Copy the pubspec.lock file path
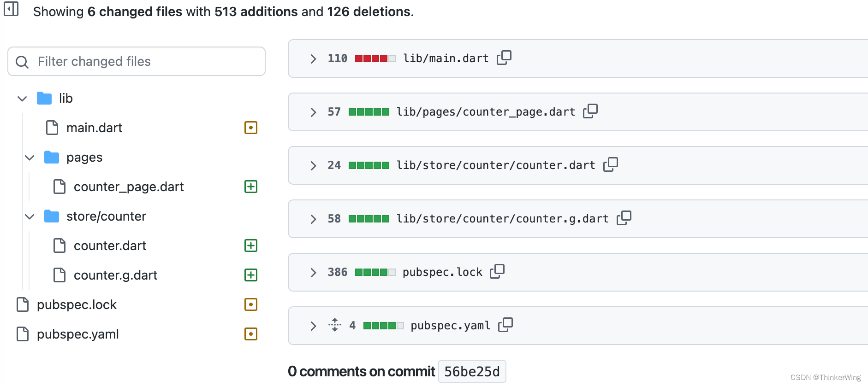Viewport: 868px width, 386px height. 497,271
